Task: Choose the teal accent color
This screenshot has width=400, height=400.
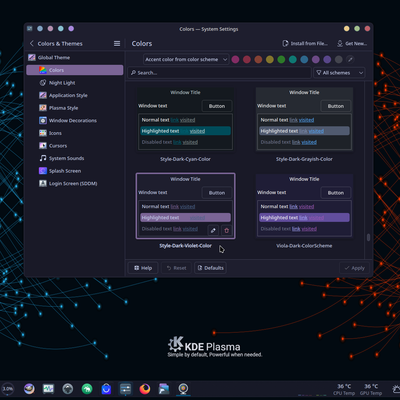Action: [x=293, y=59]
